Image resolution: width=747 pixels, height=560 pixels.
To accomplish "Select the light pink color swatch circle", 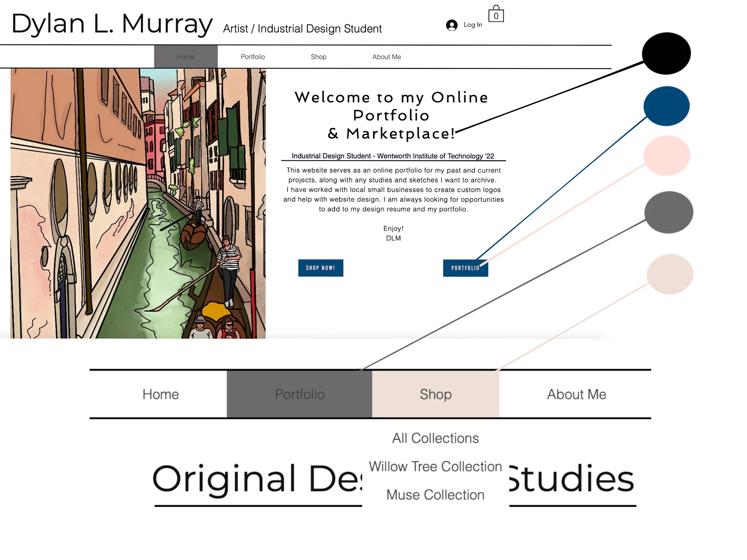I will click(667, 156).
